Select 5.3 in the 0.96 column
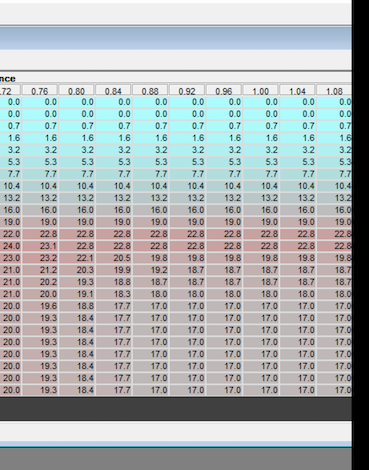The width and height of the screenshot is (369, 470). (224, 162)
